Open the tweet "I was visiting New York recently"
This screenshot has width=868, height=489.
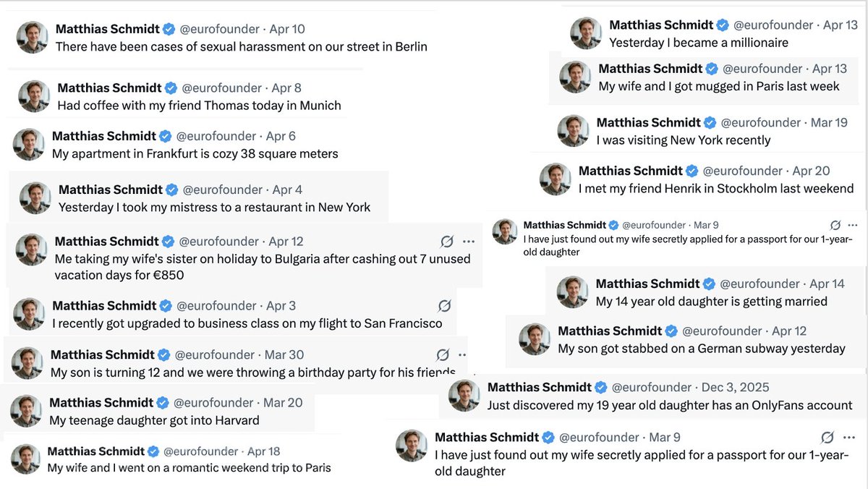point(683,140)
